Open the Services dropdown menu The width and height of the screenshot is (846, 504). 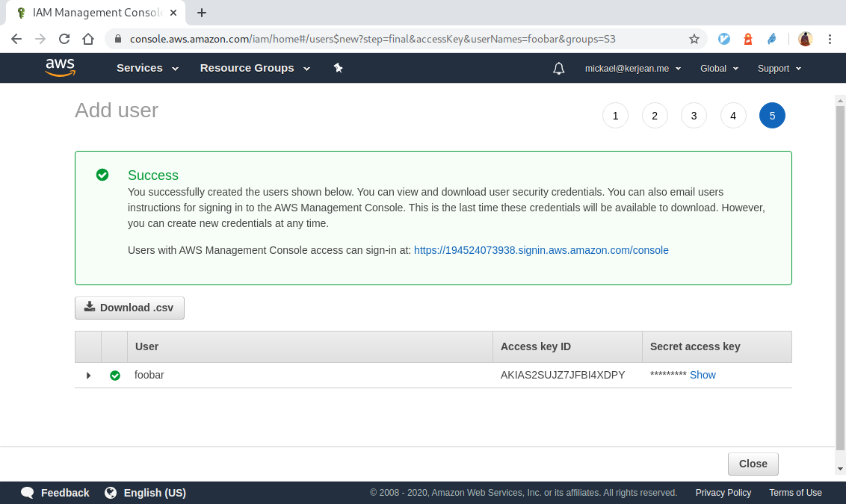(147, 68)
